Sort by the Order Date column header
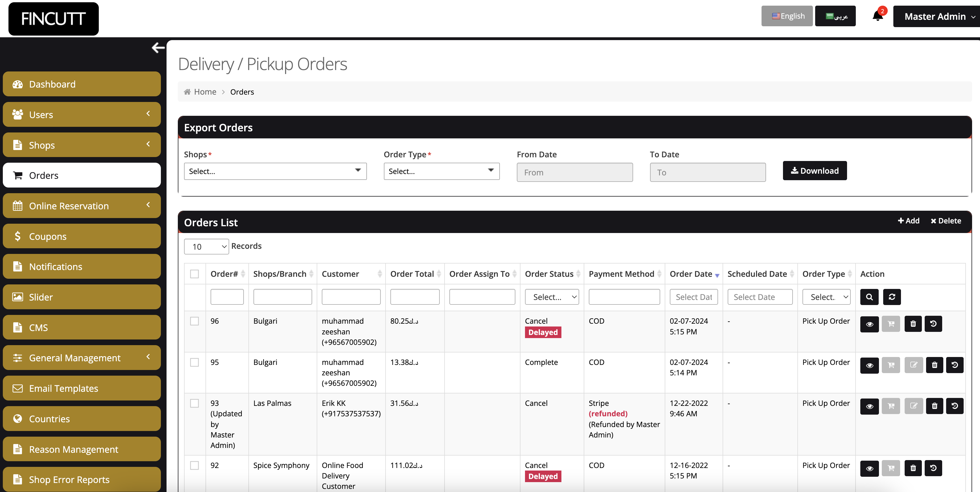Image resolution: width=980 pixels, height=492 pixels. pos(694,274)
